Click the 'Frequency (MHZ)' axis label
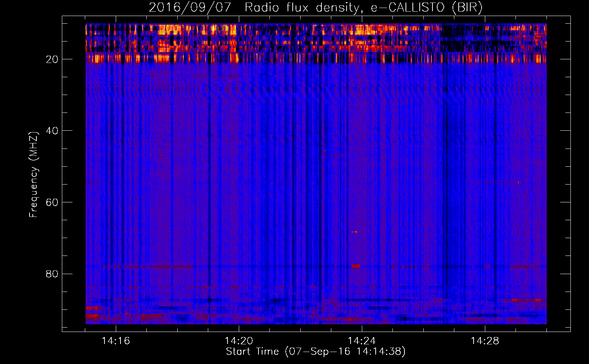The image size is (589, 364). [x=33, y=175]
